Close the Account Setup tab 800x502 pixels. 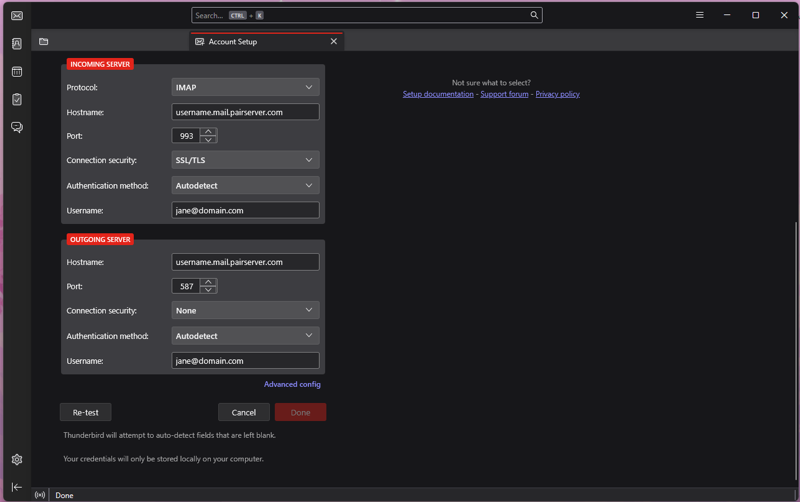point(334,42)
